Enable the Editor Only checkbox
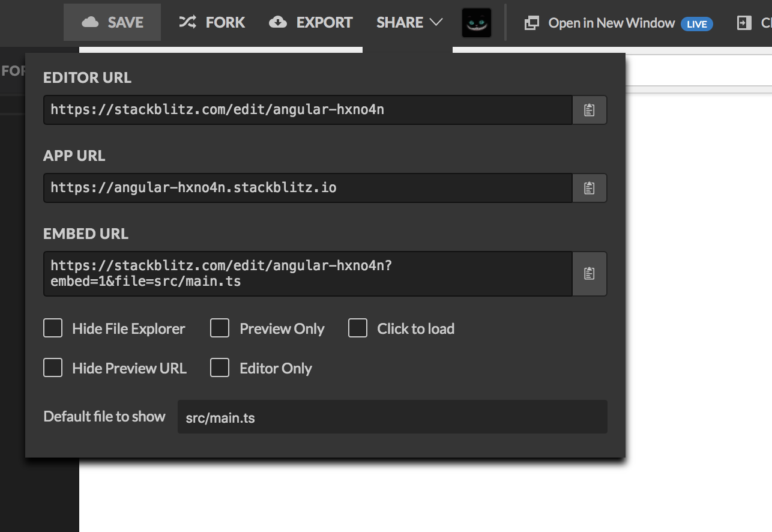 (x=220, y=368)
